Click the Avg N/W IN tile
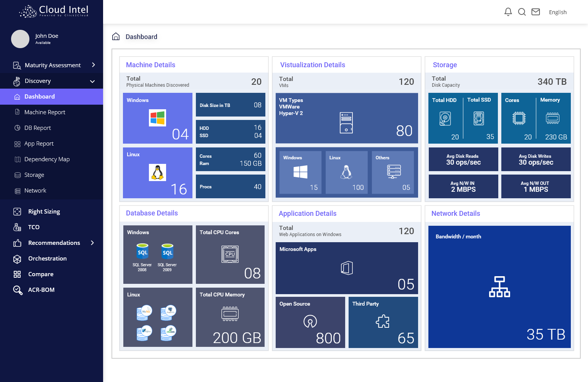Screen dimensions: 588x382 click(x=464, y=186)
